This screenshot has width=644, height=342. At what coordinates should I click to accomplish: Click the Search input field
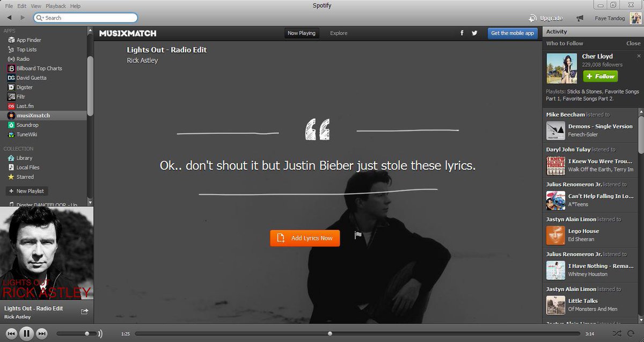[86, 18]
